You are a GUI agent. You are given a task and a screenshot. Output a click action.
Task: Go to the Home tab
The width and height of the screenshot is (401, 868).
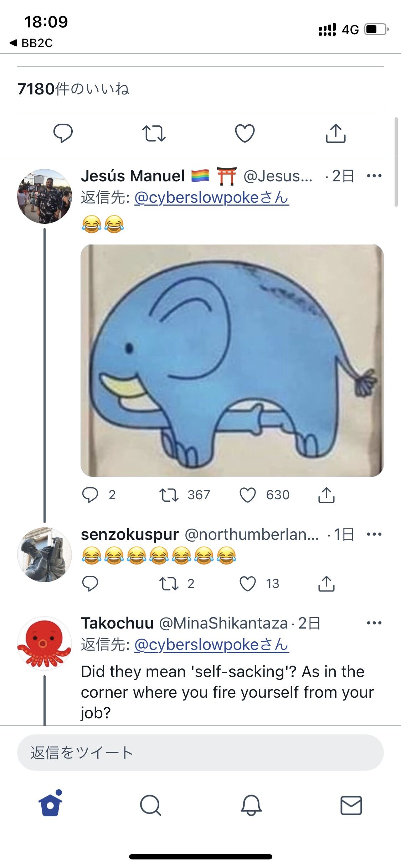(50, 805)
